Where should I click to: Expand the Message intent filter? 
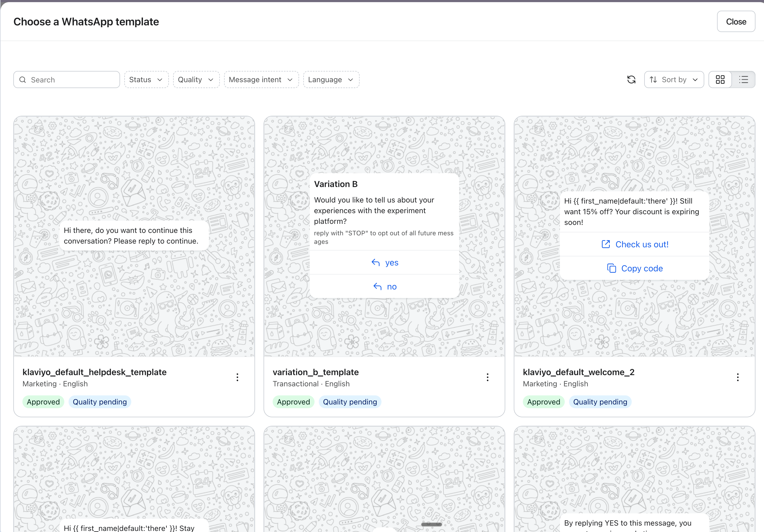(x=261, y=80)
